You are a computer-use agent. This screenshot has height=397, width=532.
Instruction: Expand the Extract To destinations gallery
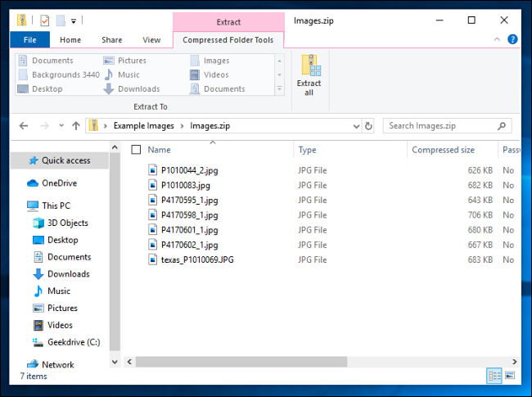[279, 88]
